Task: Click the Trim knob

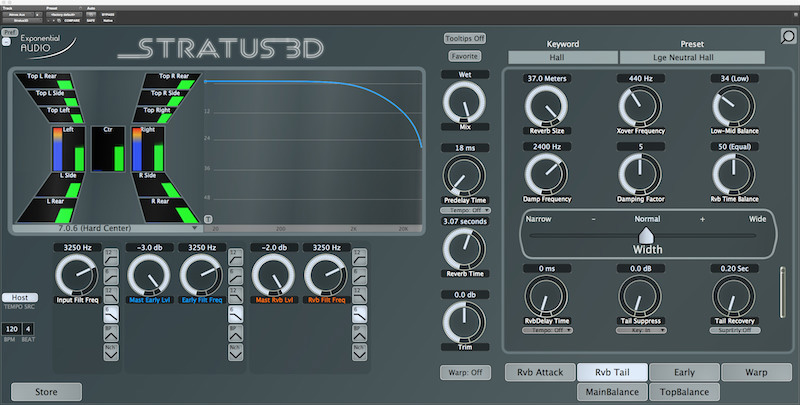Action: [464, 322]
